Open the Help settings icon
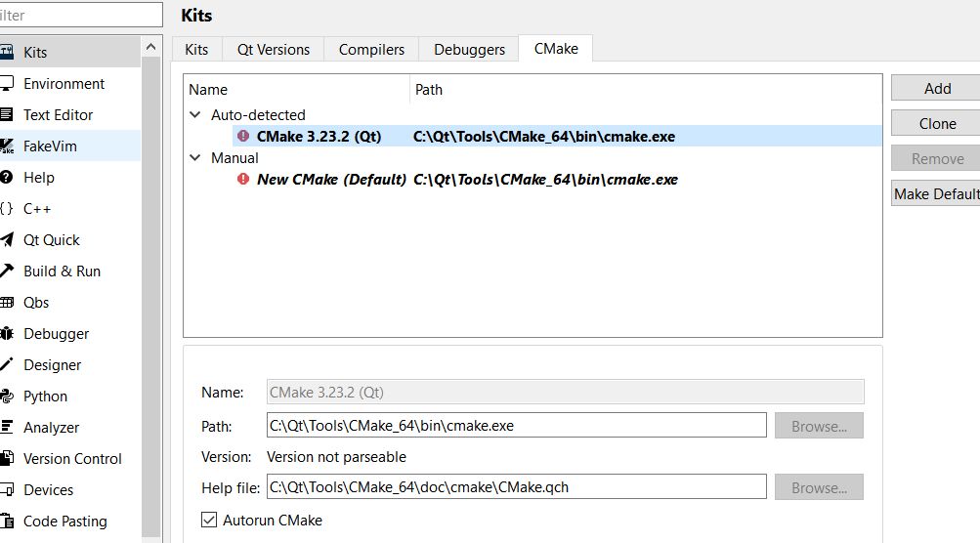 click(6, 177)
